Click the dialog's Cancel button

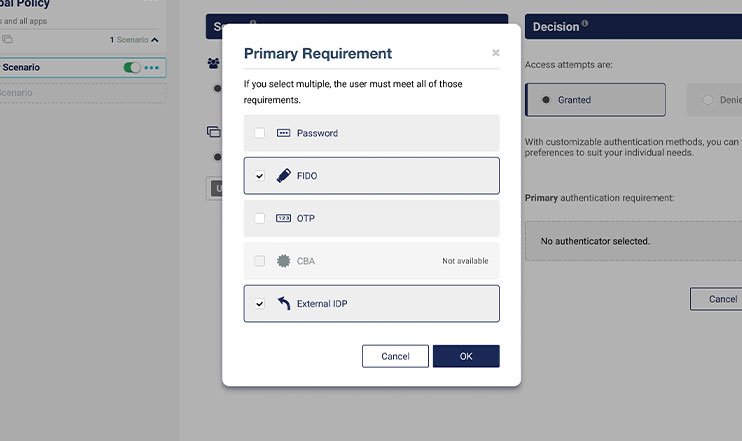tap(395, 356)
